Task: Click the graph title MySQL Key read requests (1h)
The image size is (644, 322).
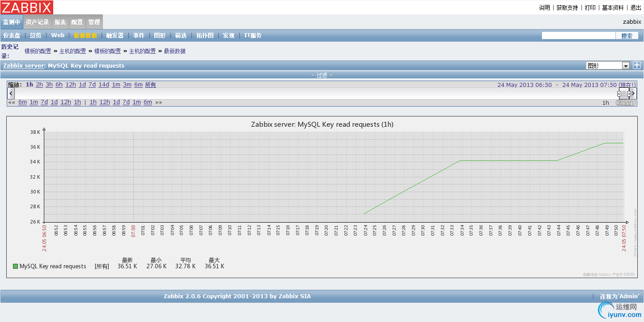Action: (x=322, y=124)
